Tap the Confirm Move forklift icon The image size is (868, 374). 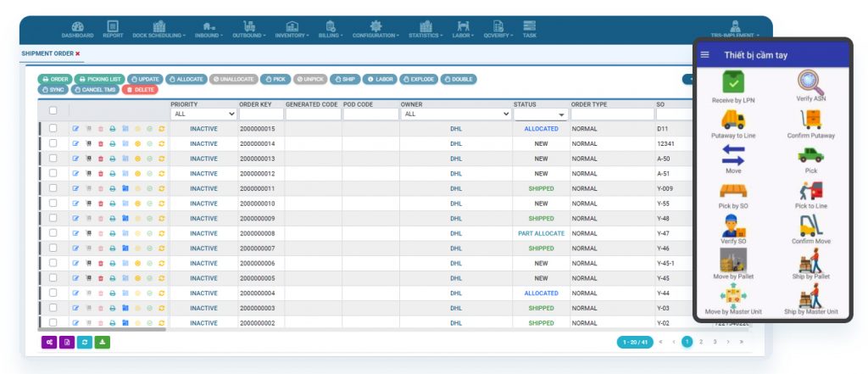(x=811, y=226)
